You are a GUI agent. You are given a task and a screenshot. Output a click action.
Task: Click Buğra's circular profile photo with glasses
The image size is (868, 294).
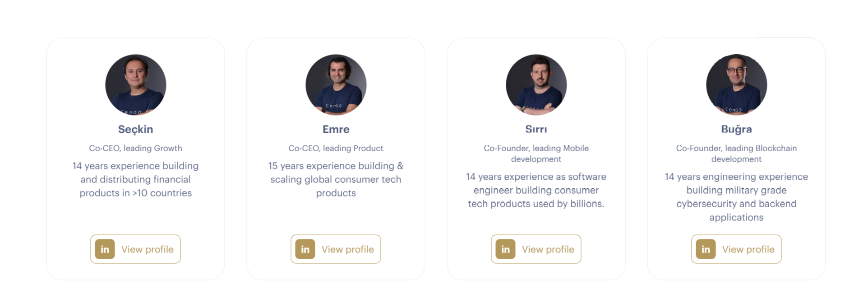[737, 85]
